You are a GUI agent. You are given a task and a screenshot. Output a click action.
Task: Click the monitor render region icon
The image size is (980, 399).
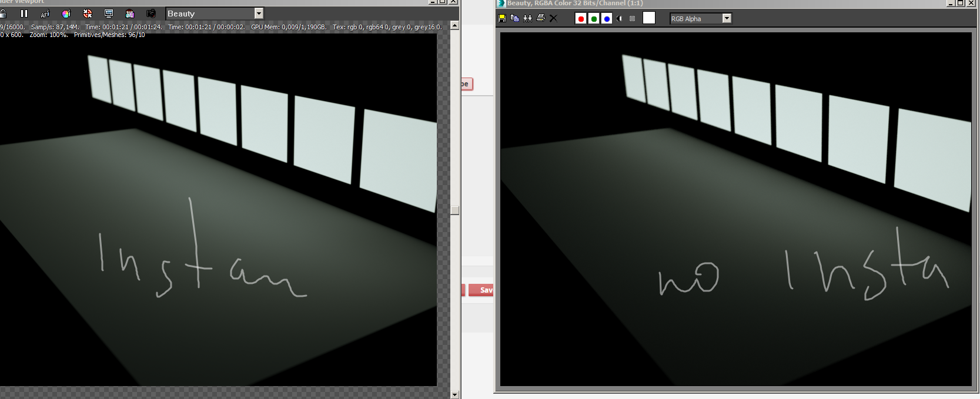click(x=109, y=14)
